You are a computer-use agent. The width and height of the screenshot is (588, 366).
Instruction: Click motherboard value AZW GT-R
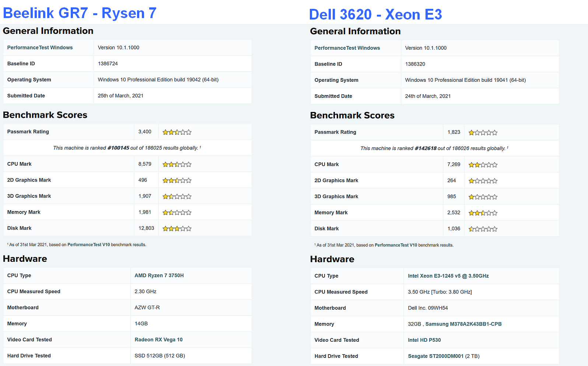click(147, 307)
